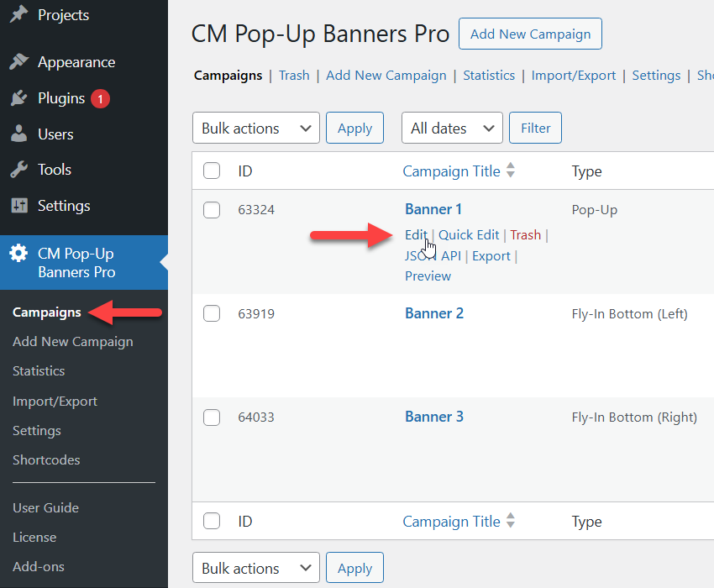Click JSON API under Banner 1
The height and width of the screenshot is (588, 714).
click(x=433, y=256)
